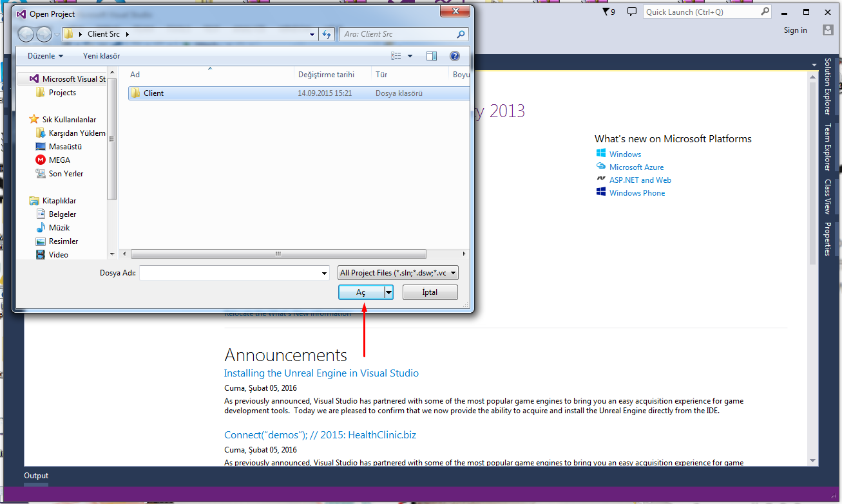Open the Properties side tab
This screenshot has width=842, height=504.
tap(828, 239)
